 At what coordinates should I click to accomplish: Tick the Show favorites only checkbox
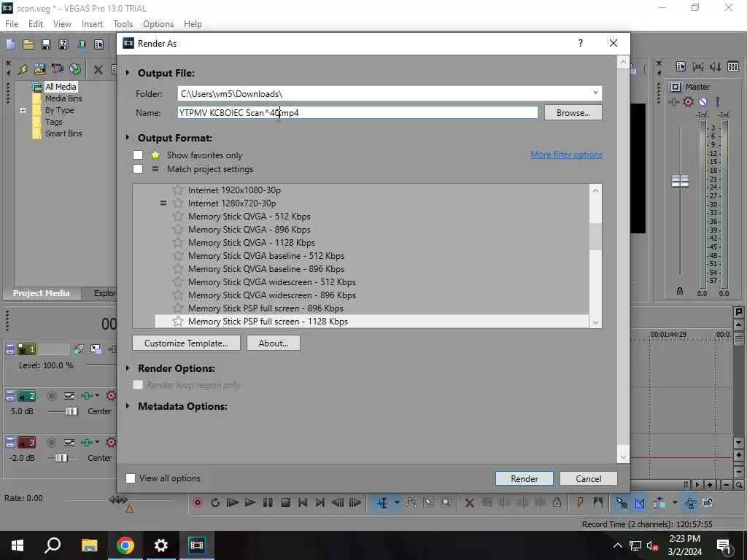click(138, 155)
